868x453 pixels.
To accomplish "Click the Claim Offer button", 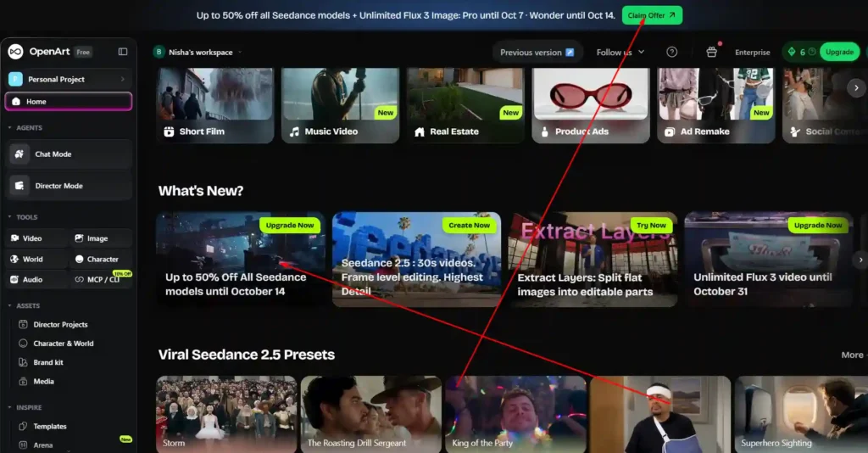I will 652,15.
